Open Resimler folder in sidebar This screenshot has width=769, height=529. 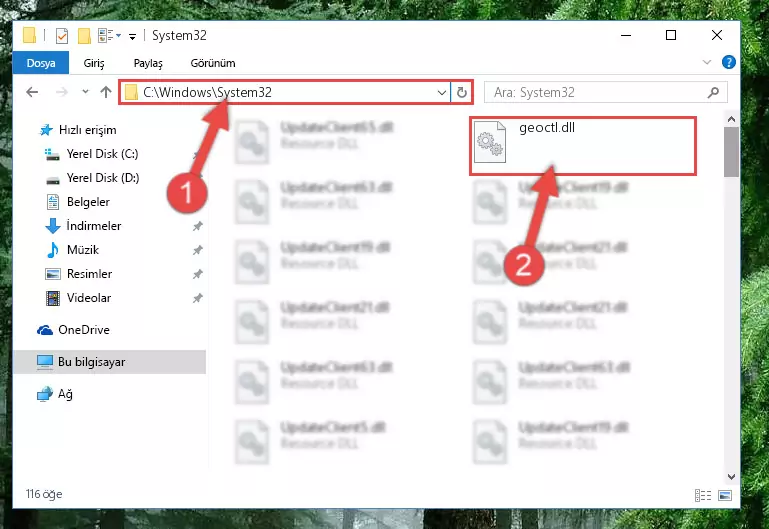tap(89, 274)
